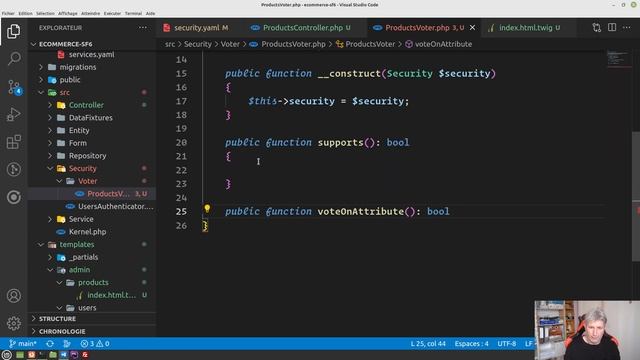
Task: Place cursor on line 22 in supports body
Action: click(x=404, y=170)
